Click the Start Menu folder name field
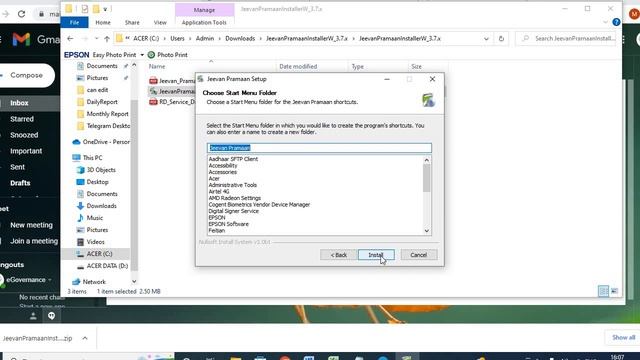The image size is (640, 360). [x=319, y=148]
